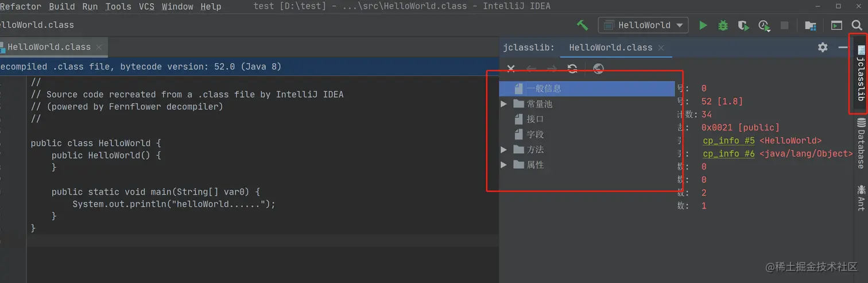The image size is (868, 283).
Task: Open the HelloWorld run configuration dropdown
Action: coord(643,25)
